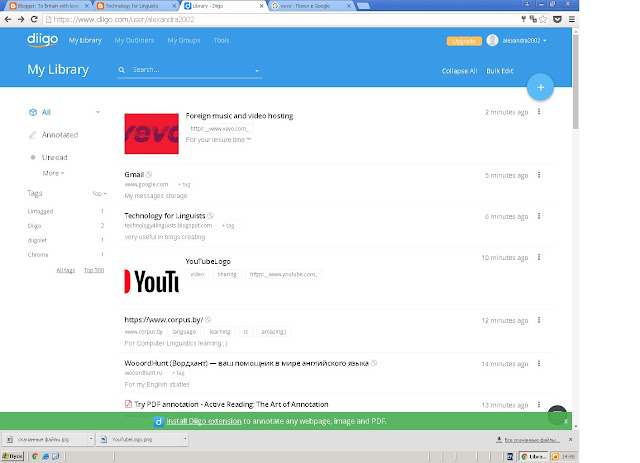Open My Library tab
640x463 pixels.
(x=85, y=40)
